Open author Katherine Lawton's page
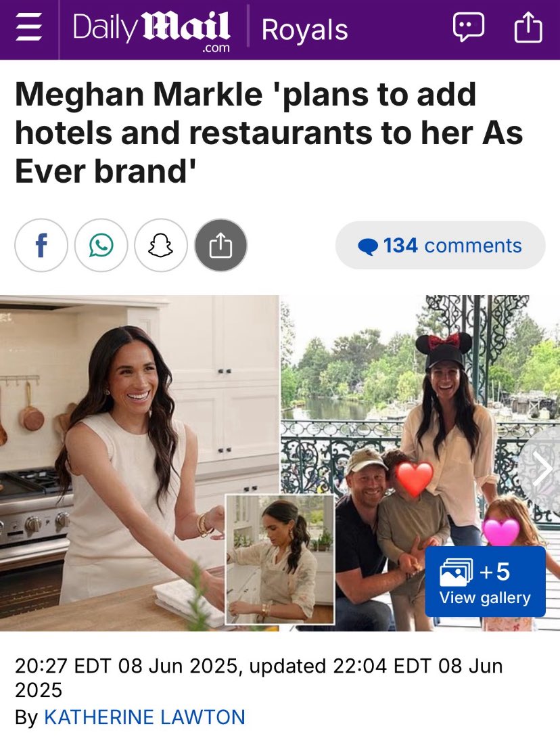 tap(145, 717)
